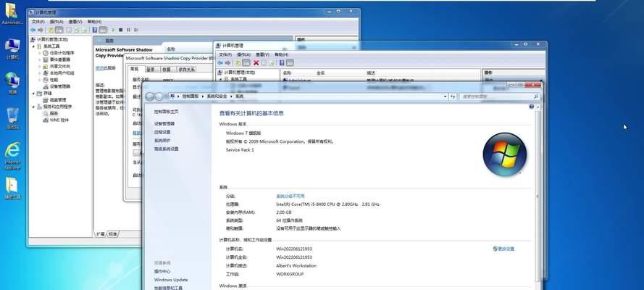Click the blue Help icon in middle 计算机管理 toolbar

pos(282,63)
